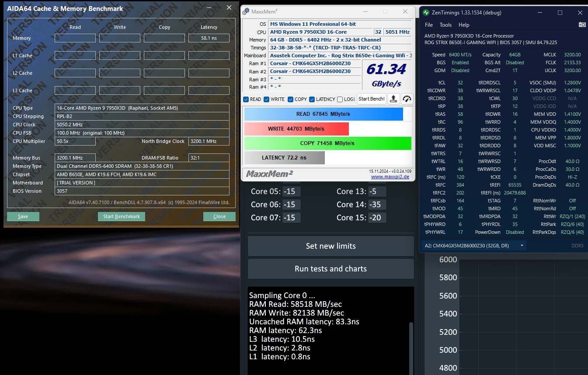Click the AIDA64 Memory Type value
The width and height of the screenshot is (588, 375).
(142, 166)
